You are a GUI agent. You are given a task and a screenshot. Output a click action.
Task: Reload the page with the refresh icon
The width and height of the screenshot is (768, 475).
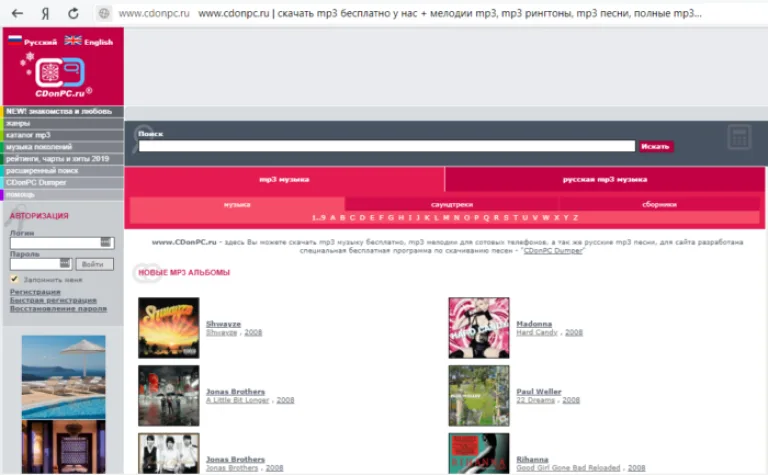point(73,14)
